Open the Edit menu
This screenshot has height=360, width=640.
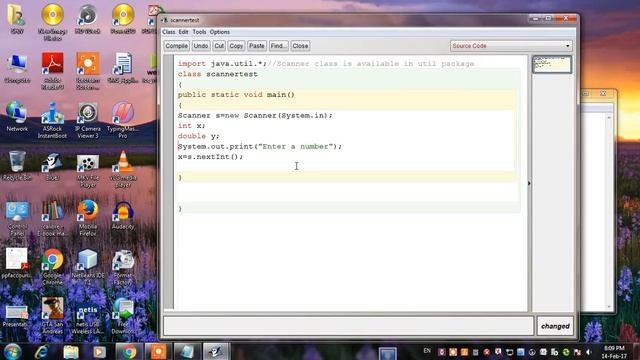coord(183,32)
